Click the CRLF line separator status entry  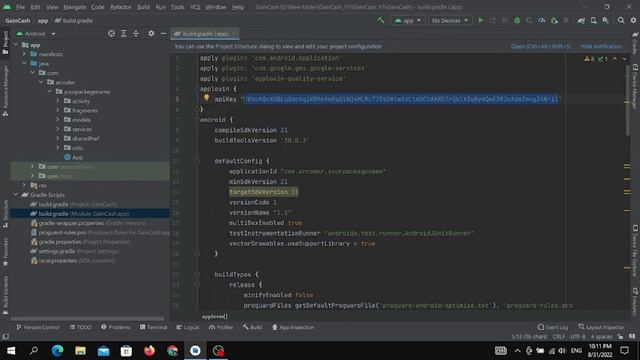558,337
